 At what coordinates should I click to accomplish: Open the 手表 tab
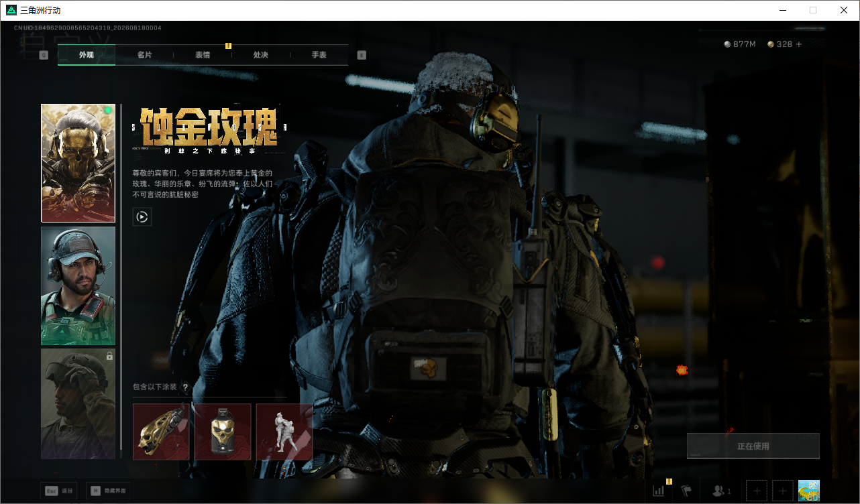point(319,55)
